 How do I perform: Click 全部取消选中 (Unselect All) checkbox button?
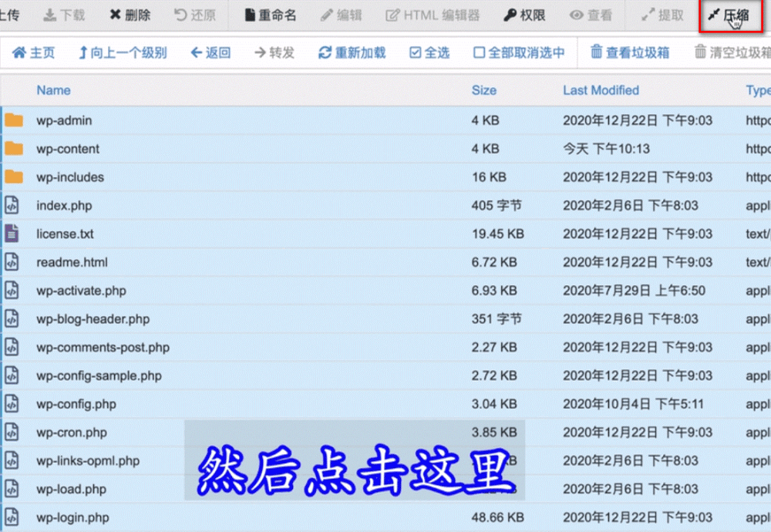(x=519, y=52)
